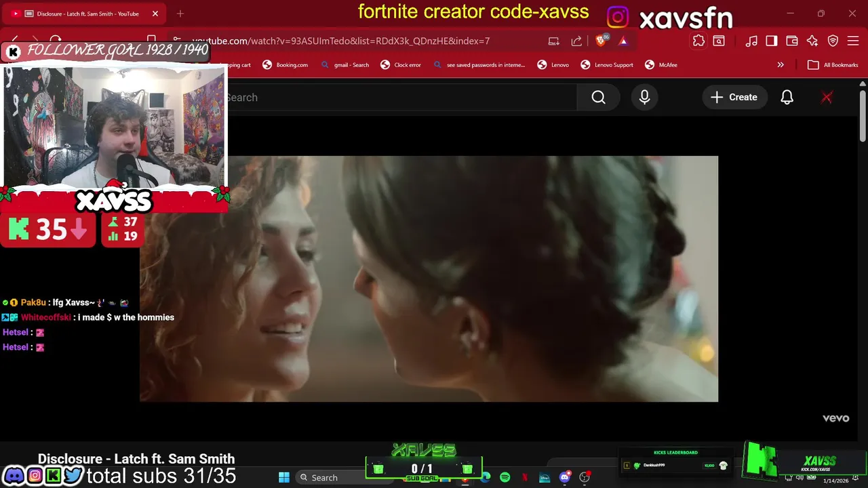Image resolution: width=868 pixels, height=488 pixels.
Task: Open Brave Shields lion icon
Action: point(601,41)
